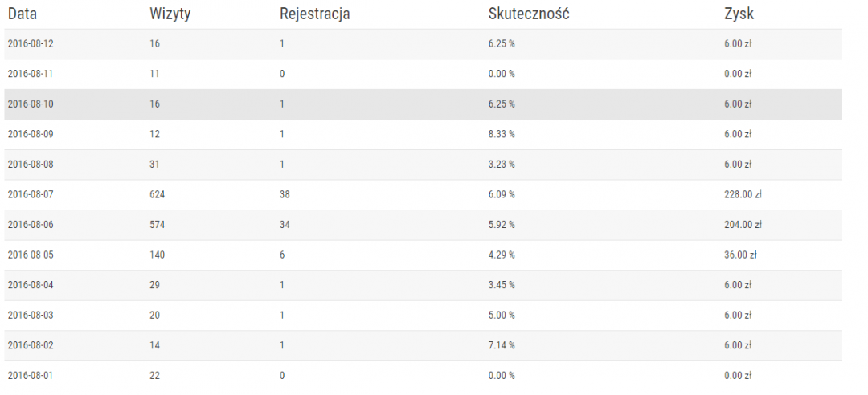Screen dimensions: 868x395
Task: Click the 7.14 % effectiveness value
Action: (x=502, y=345)
